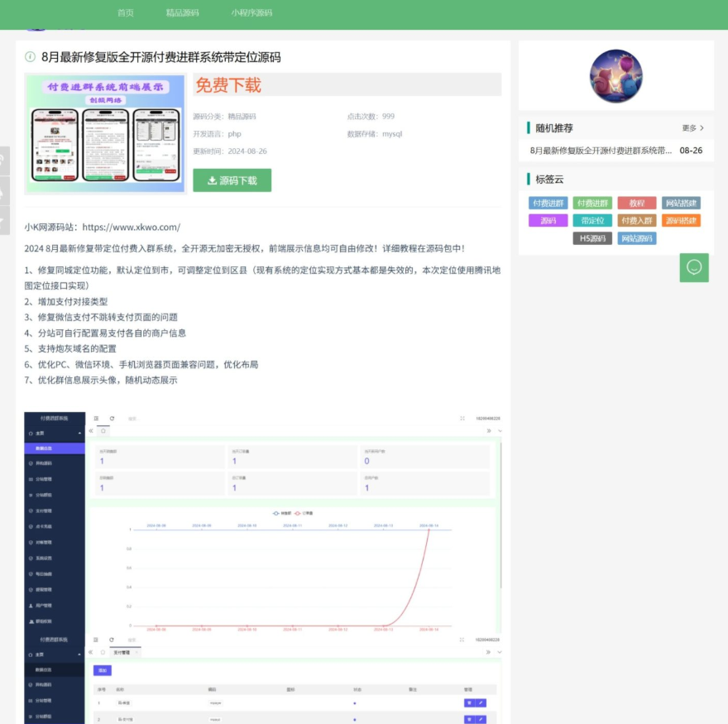This screenshot has height=724, width=728.
Task: Click the » chevron on the admin tab bar
Action: (491, 431)
